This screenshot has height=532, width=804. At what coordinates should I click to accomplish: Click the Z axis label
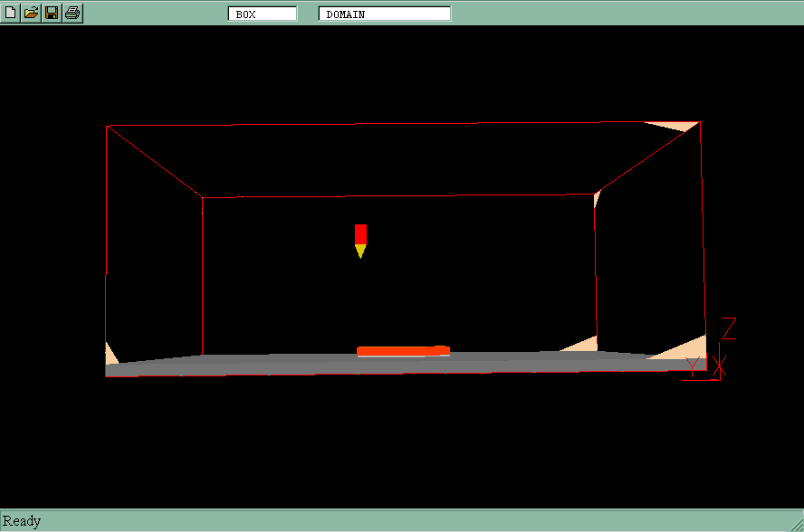pos(729,328)
